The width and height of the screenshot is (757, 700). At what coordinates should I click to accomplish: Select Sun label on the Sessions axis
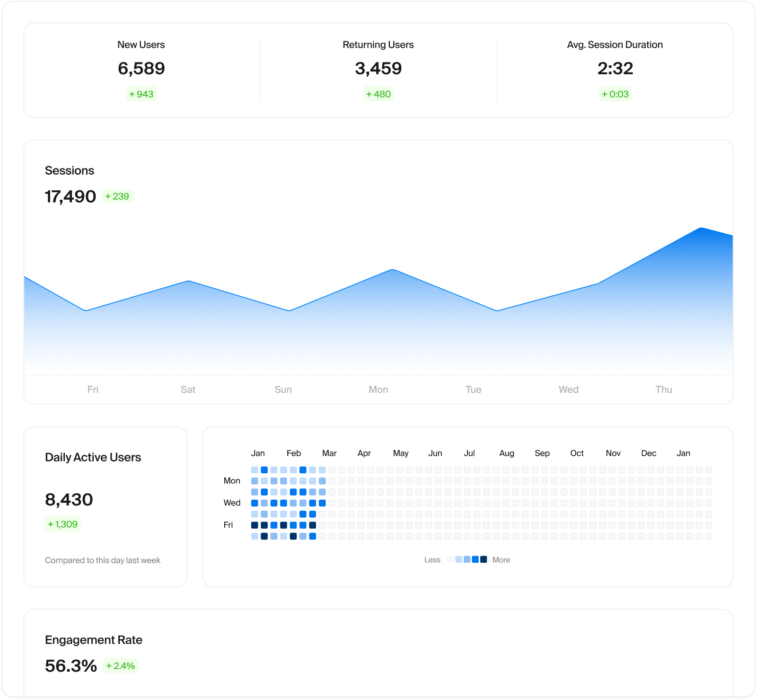tap(283, 390)
